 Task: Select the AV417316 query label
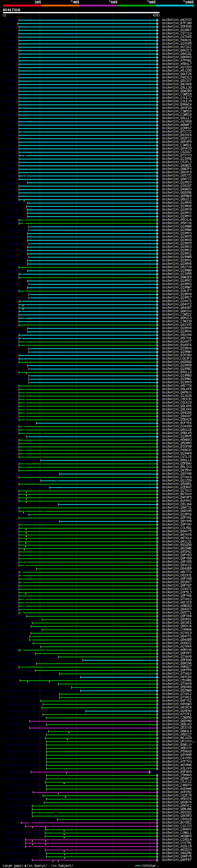11,10
